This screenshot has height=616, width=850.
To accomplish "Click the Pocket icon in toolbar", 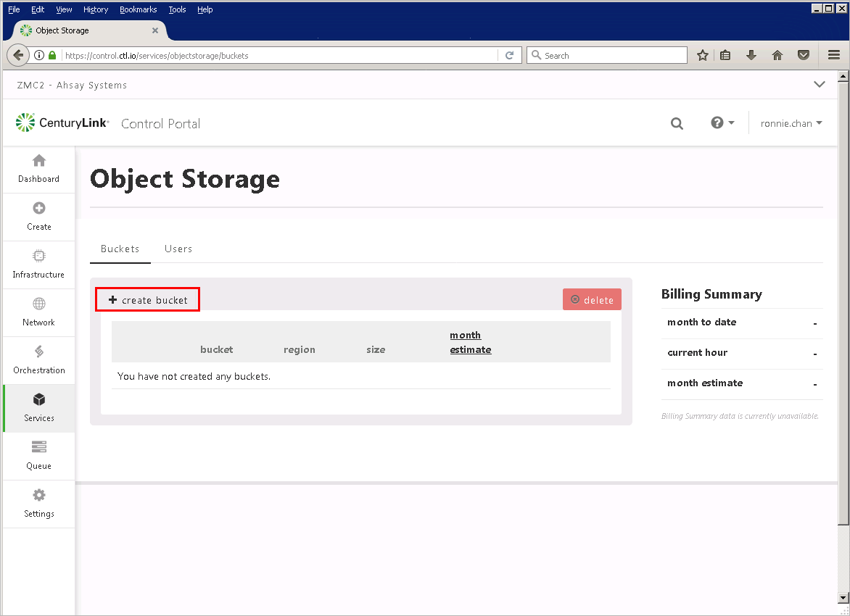I will coord(804,55).
